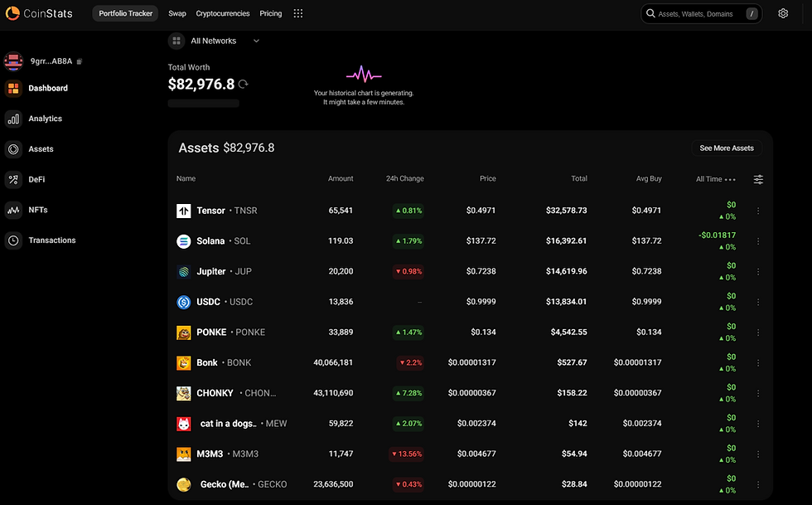
Task: Click the Tensor coin icon
Action: pyautogui.click(x=184, y=211)
